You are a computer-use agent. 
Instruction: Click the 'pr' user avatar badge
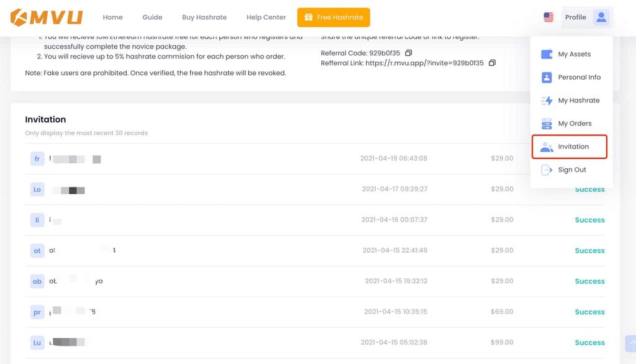(37, 312)
